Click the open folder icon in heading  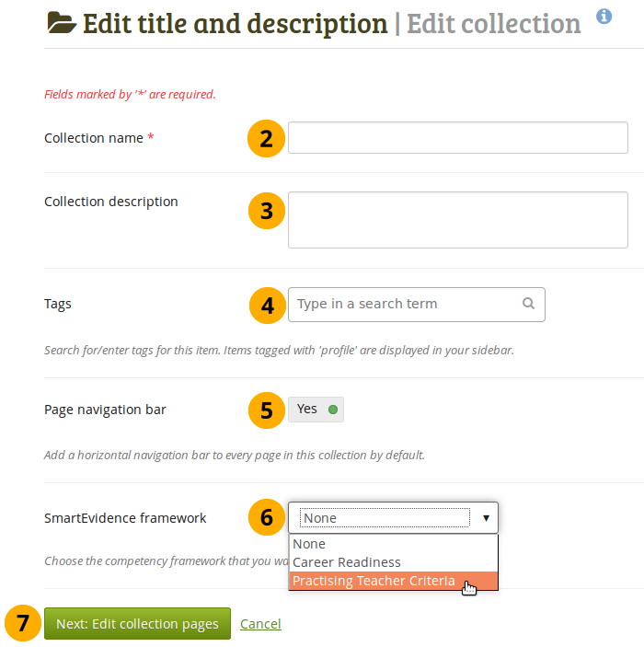[61, 23]
